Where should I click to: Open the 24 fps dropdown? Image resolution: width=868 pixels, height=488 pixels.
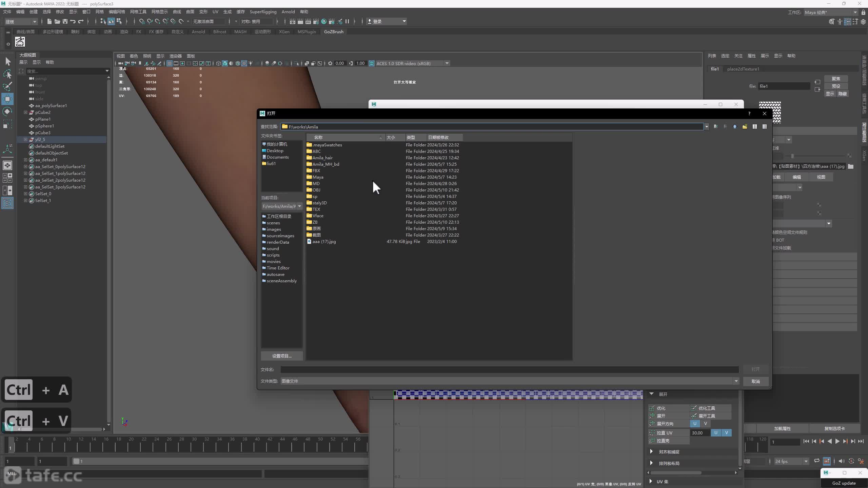[x=791, y=462]
